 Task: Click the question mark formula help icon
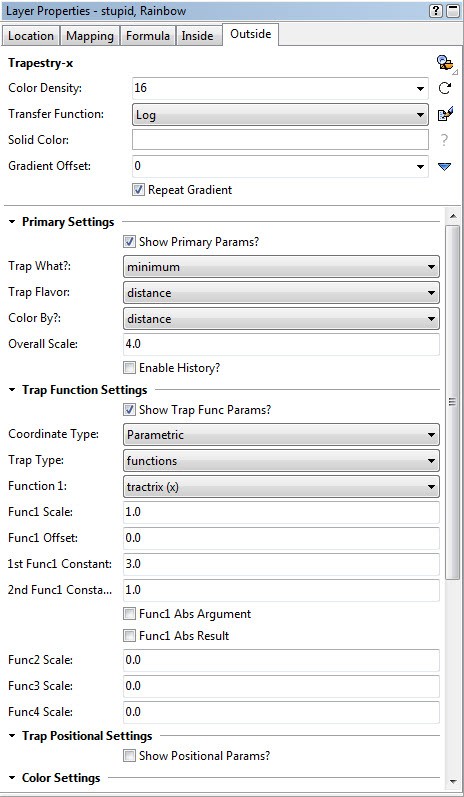(445, 140)
